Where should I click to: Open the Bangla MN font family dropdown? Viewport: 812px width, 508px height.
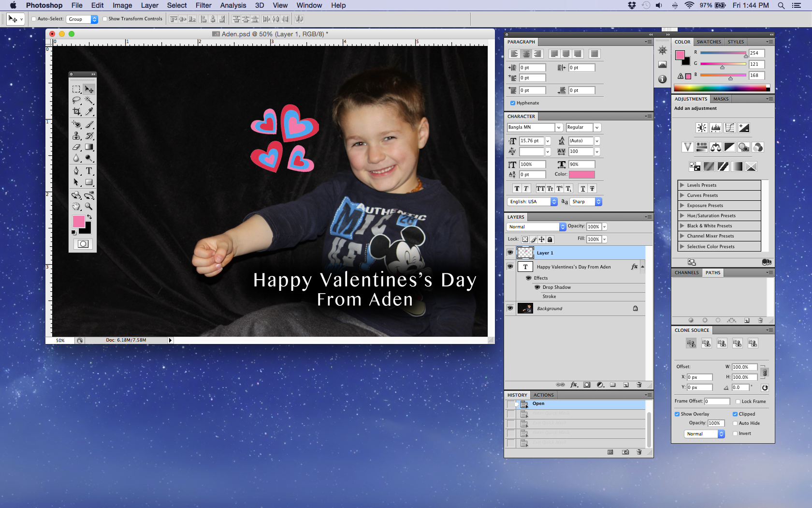click(559, 127)
